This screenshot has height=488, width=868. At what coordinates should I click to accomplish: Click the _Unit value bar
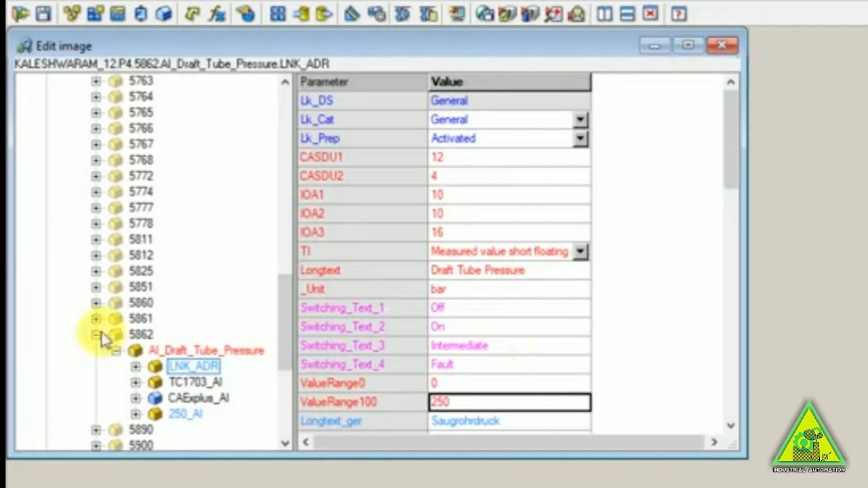tap(438, 289)
